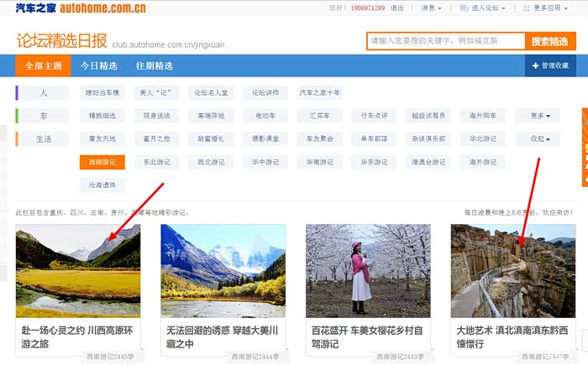The width and height of the screenshot is (588, 365).
Task: Open the 华南游记 topic
Action: (x=320, y=162)
